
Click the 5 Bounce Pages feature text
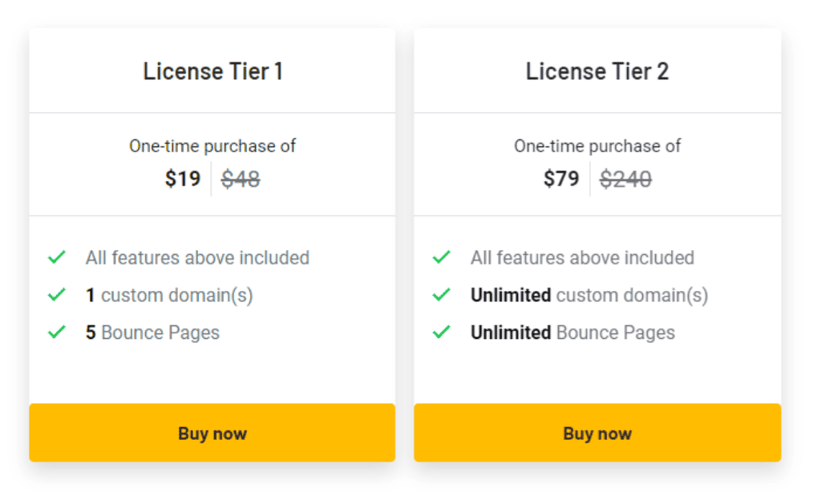152,333
